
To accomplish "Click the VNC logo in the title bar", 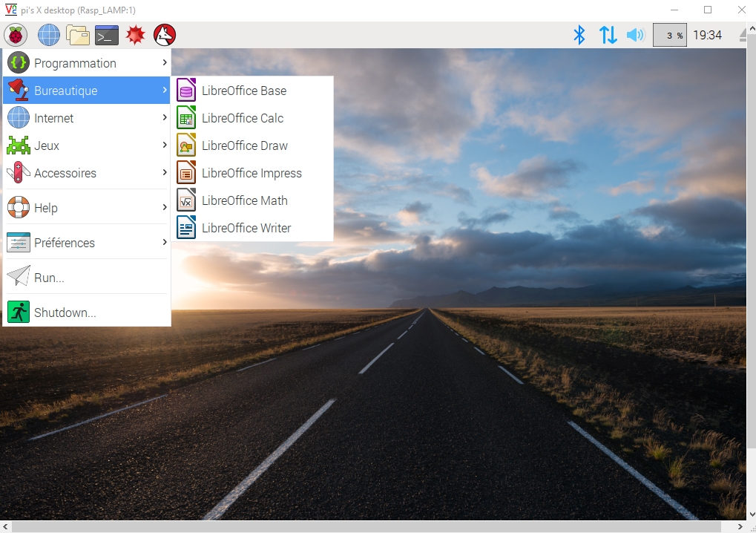I will coord(10,10).
